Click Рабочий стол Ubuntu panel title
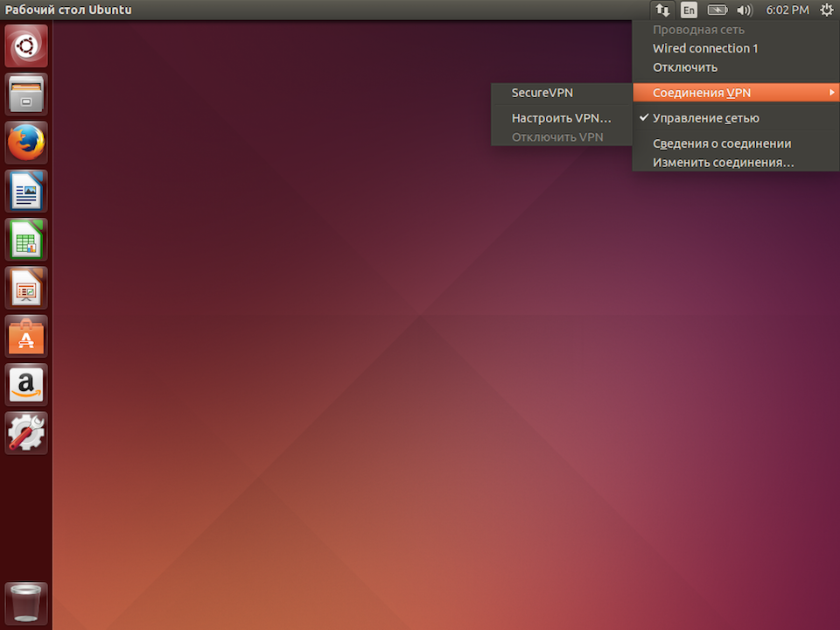840x630 pixels. (68, 10)
